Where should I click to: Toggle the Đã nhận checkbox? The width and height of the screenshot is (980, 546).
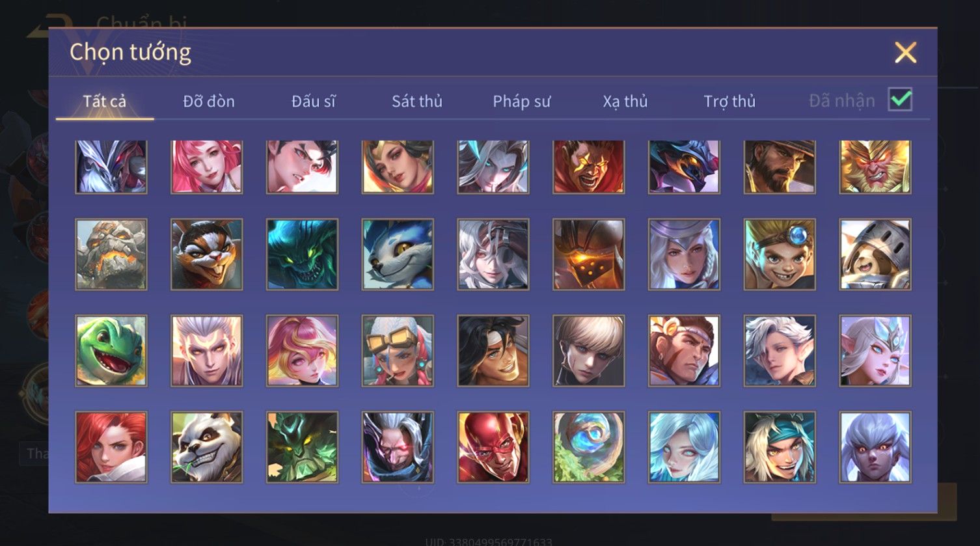coord(901,100)
